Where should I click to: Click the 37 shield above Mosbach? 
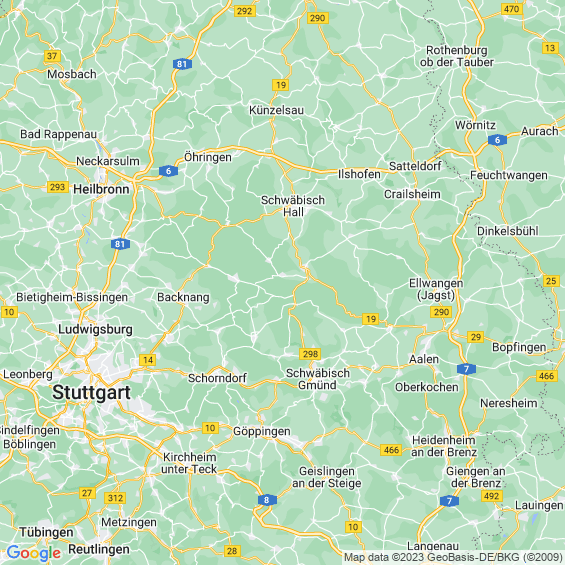(x=52, y=56)
